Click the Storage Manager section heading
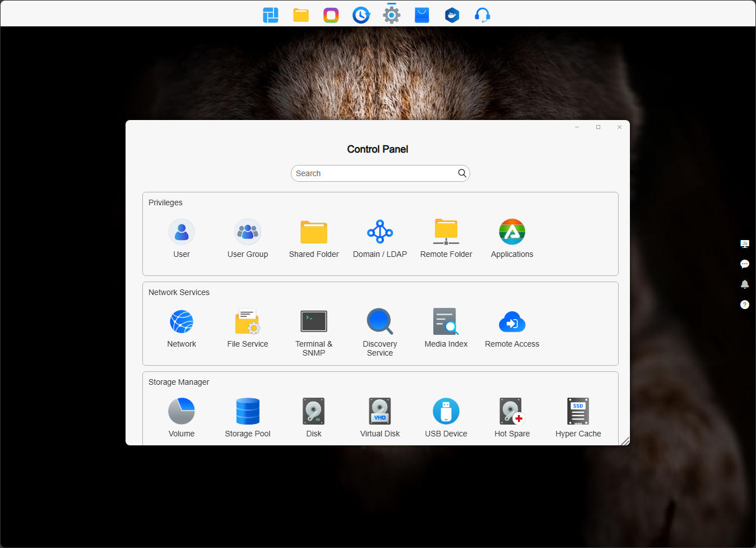This screenshot has width=756, height=548. tap(179, 382)
